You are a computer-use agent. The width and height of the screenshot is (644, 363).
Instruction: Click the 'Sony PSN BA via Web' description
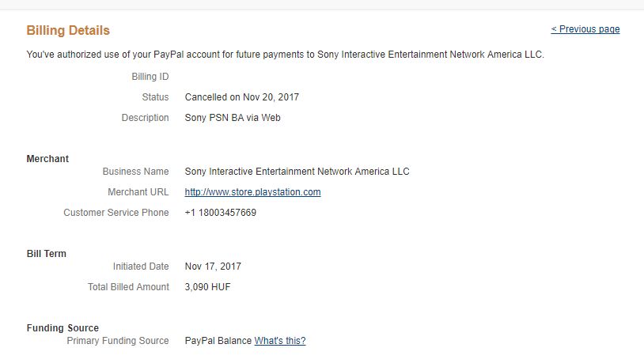[233, 118]
